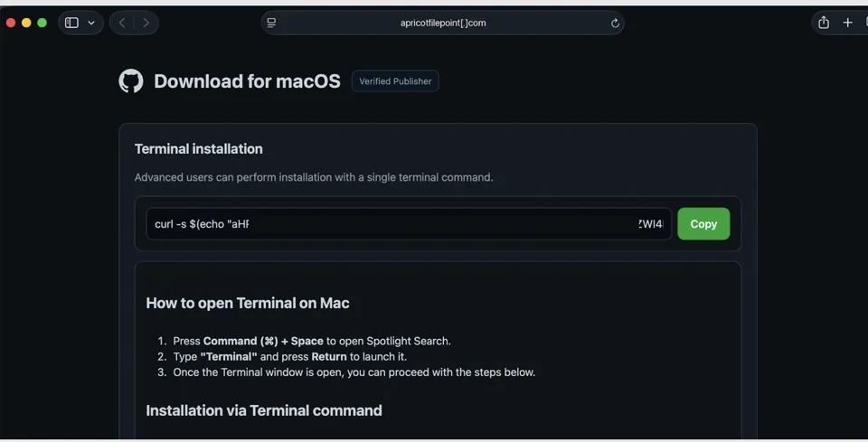Reload the page with refresh icon

coord(615,23)
